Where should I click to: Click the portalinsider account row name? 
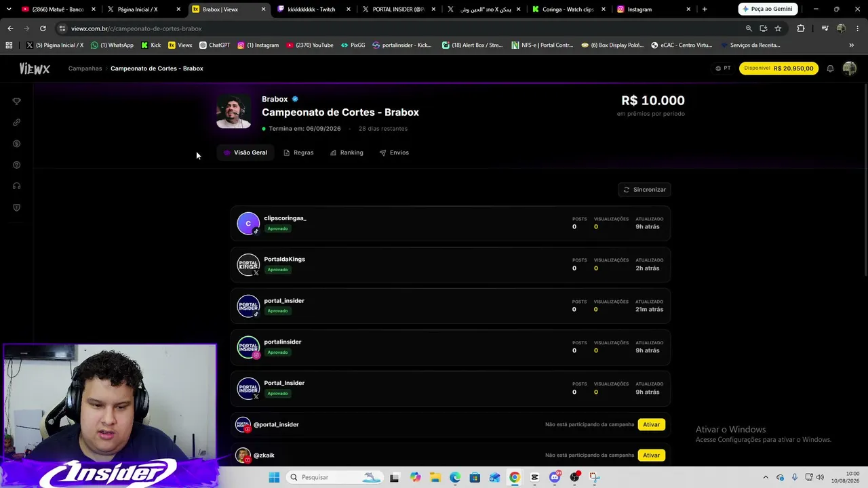(x=283, y=342)
